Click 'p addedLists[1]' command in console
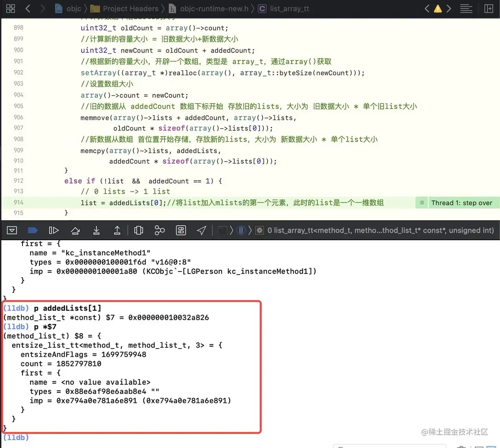Viewport: 500px width, 448px height. pyautogui.click(x=67, y=308)
